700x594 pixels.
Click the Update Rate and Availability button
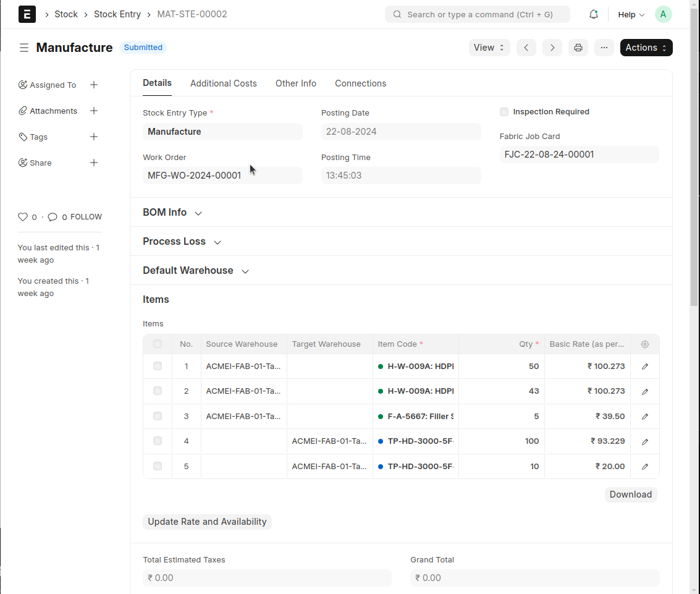coord(207,522)
